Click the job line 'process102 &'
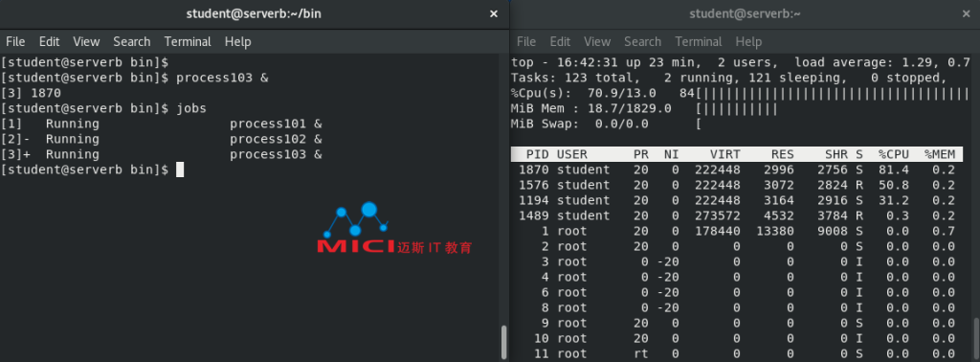Screen dimensions: 980x362 [x=276, y=139]
